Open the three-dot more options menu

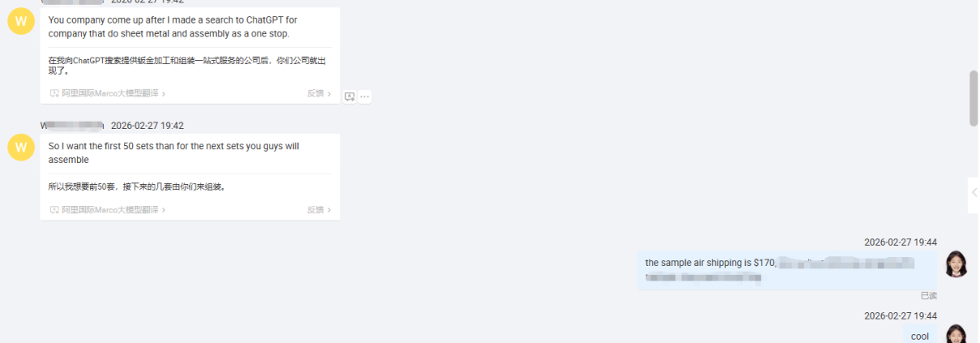pyautogui.click(x=364, y=96)
